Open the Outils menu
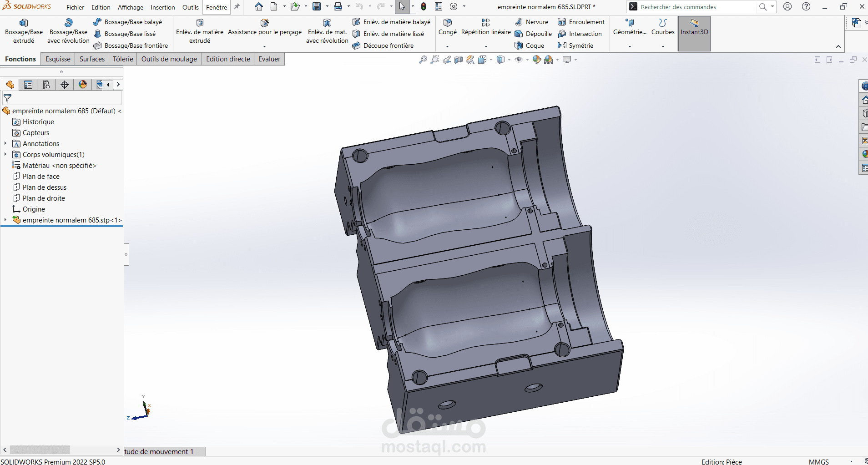This screenshot has width=868, height=465. [191, 7]
